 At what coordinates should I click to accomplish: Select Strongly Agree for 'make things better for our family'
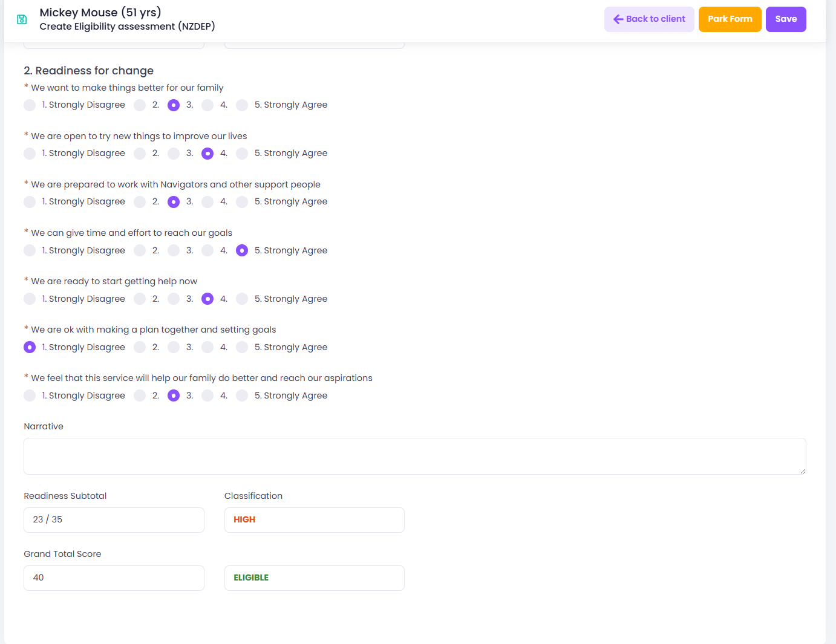(242, 105)
